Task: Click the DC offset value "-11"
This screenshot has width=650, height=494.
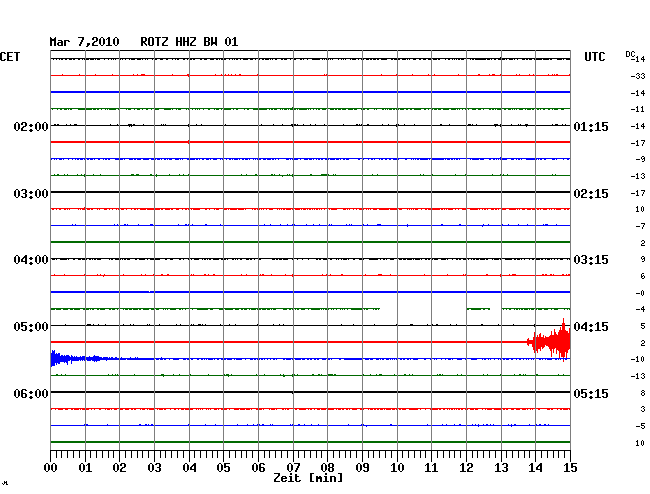Action: (638, 109)
